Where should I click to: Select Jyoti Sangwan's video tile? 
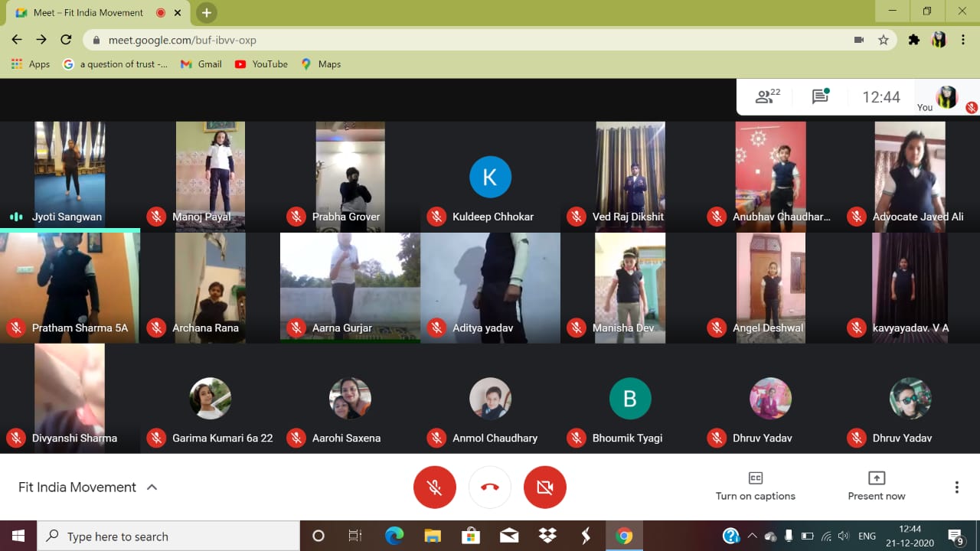(70, 177)
